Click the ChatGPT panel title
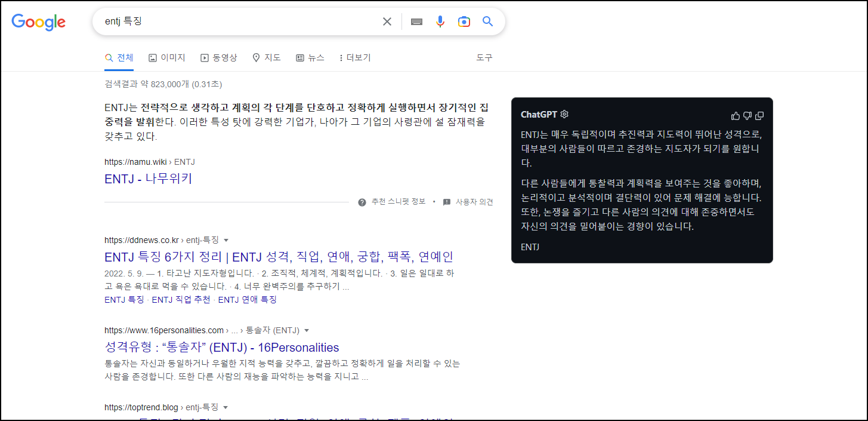The image size is (868, 421). (x=539, y=115)
